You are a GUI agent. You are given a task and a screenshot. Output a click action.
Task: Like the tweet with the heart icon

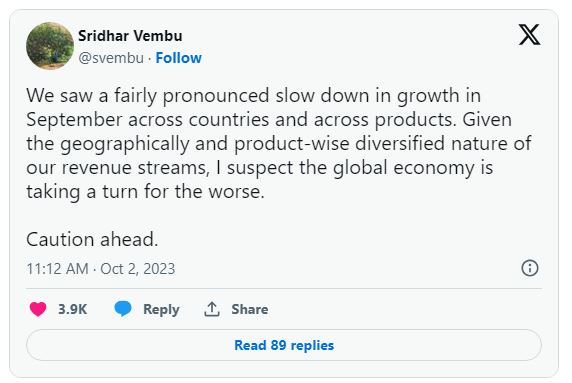pyautogui.click(x=38, y=309)
